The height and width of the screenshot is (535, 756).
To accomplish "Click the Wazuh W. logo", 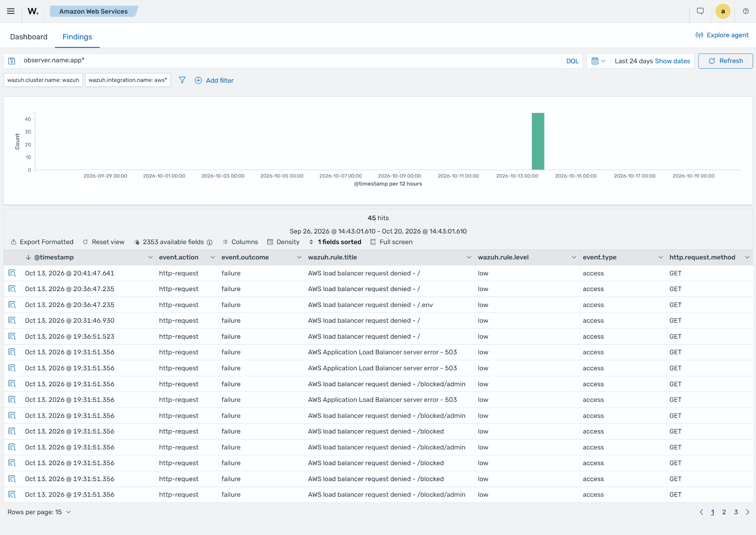I will tap(33, 11).
